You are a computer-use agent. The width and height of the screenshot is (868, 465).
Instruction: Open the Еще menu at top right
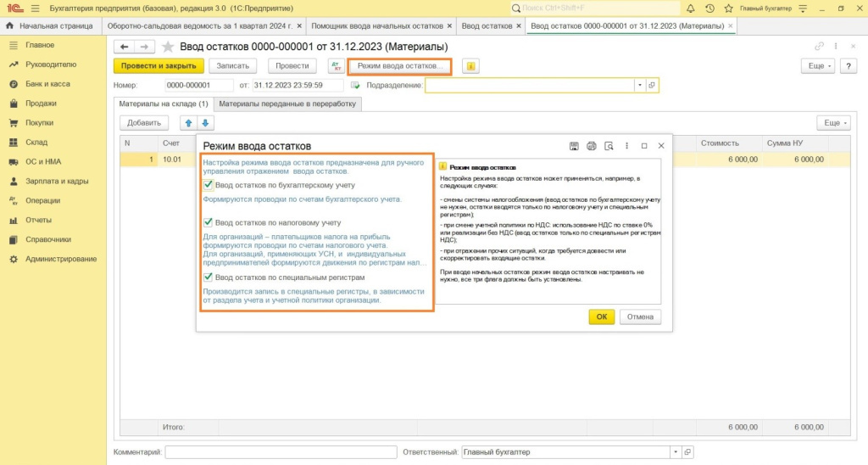[817, 65]
